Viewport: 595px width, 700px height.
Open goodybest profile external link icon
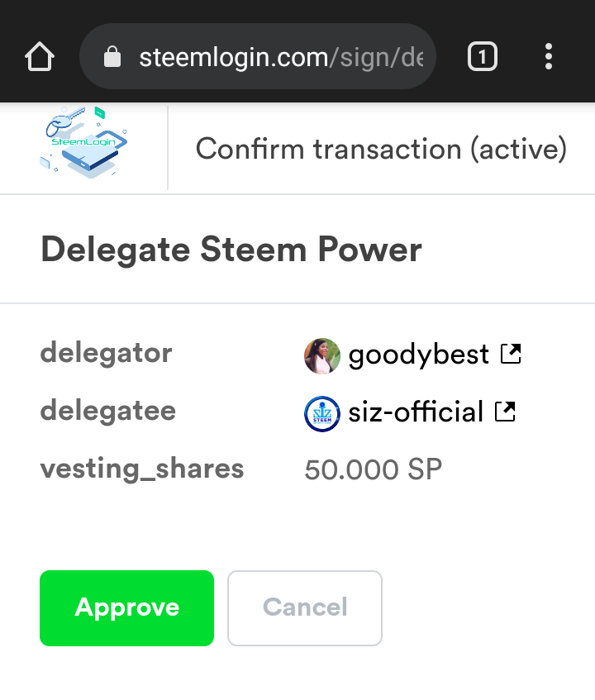[511, 354]
